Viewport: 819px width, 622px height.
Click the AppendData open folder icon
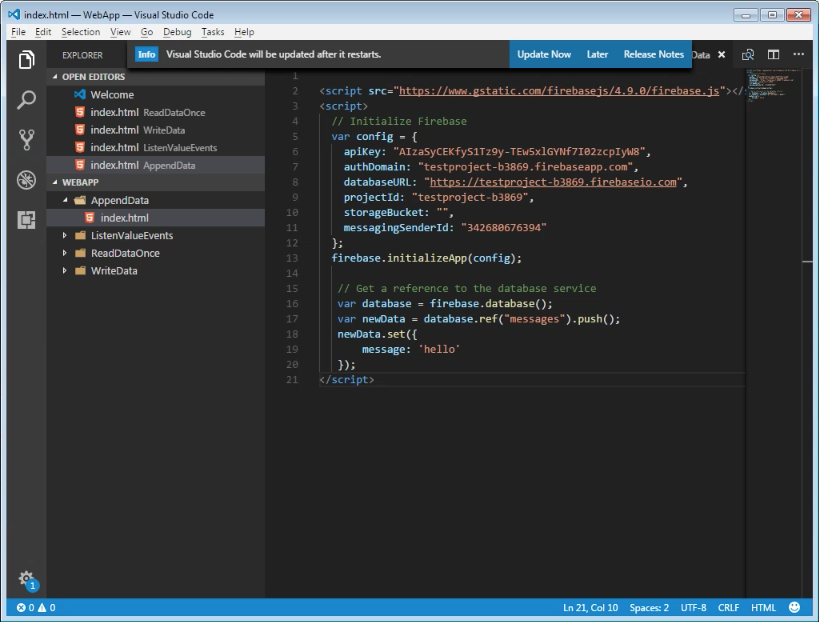[x=80, y=200]
